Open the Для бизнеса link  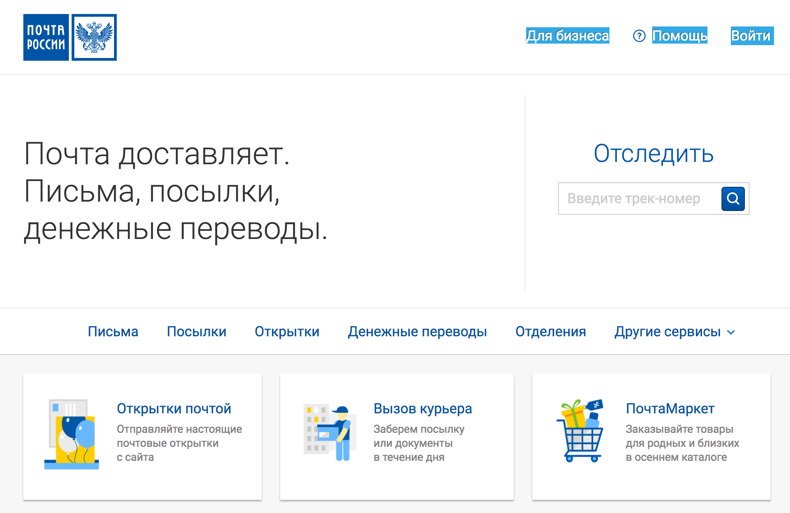click(x=567, y=36)
